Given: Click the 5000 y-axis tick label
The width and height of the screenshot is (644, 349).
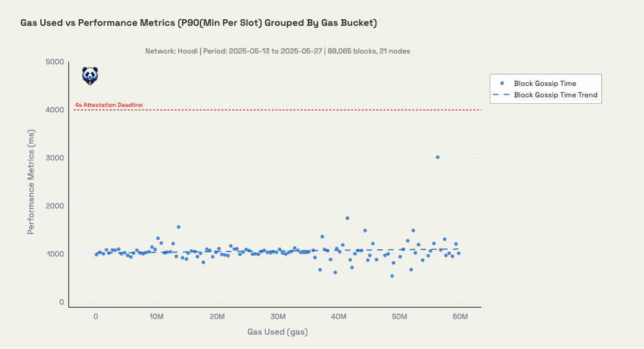Looking at the screenshot, I should point(54,62).
